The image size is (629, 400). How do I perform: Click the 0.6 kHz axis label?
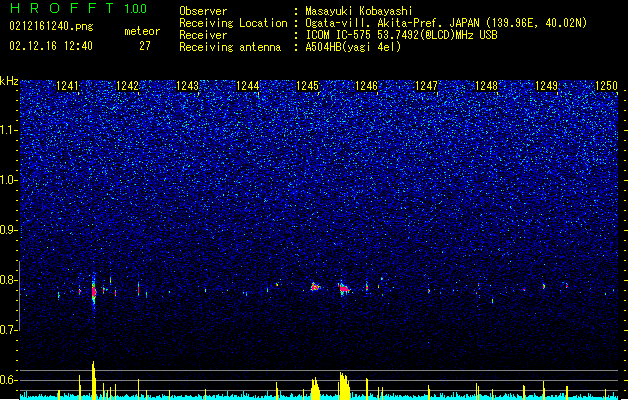point(9,380)
